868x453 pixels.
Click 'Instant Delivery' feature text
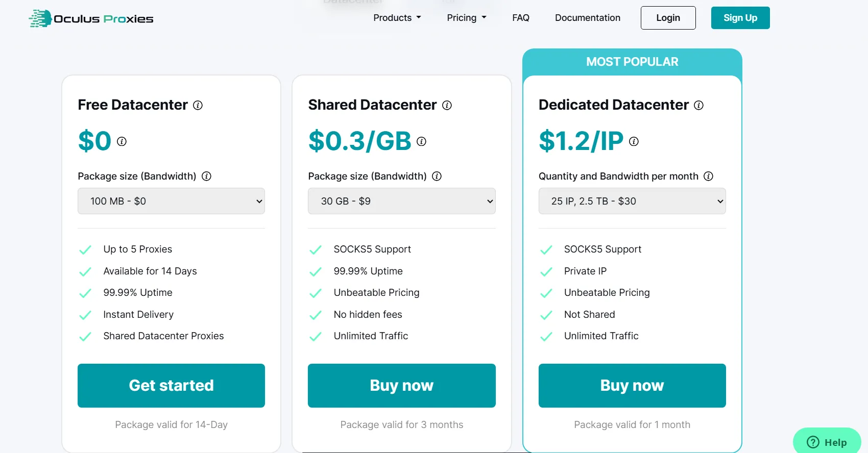click(x=138, y=314)
